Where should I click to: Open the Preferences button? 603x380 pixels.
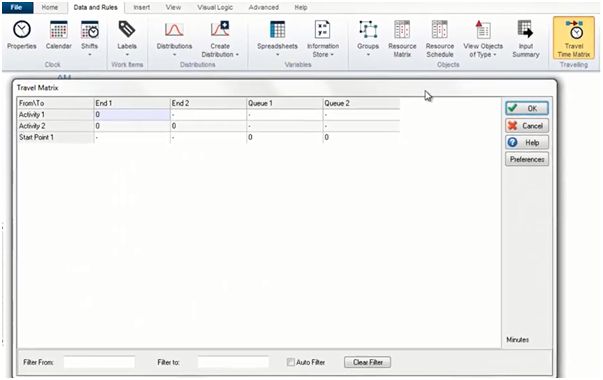click(x=527, y=159)
